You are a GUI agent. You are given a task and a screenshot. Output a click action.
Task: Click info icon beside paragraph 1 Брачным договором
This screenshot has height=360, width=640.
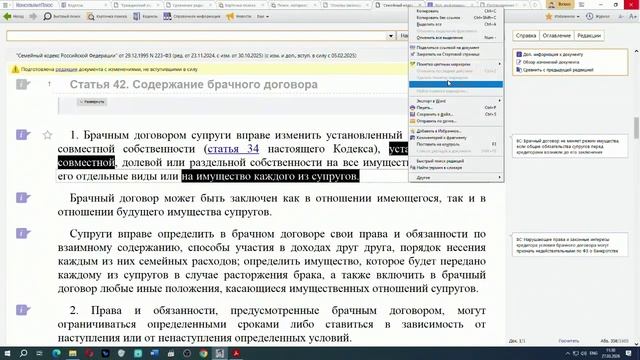(23, 135)
